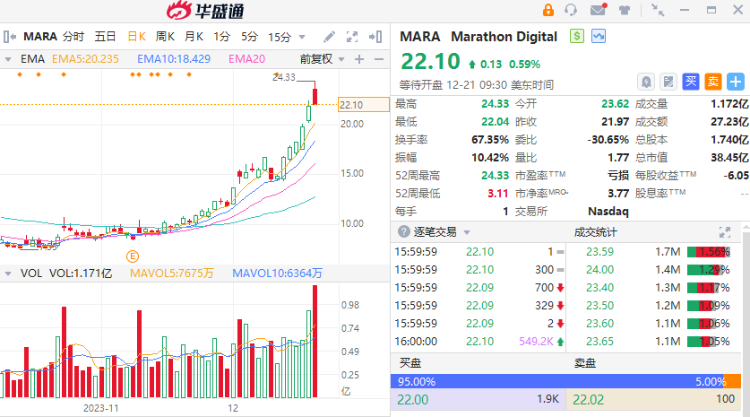Click bid price 22.00

[413, 400]
